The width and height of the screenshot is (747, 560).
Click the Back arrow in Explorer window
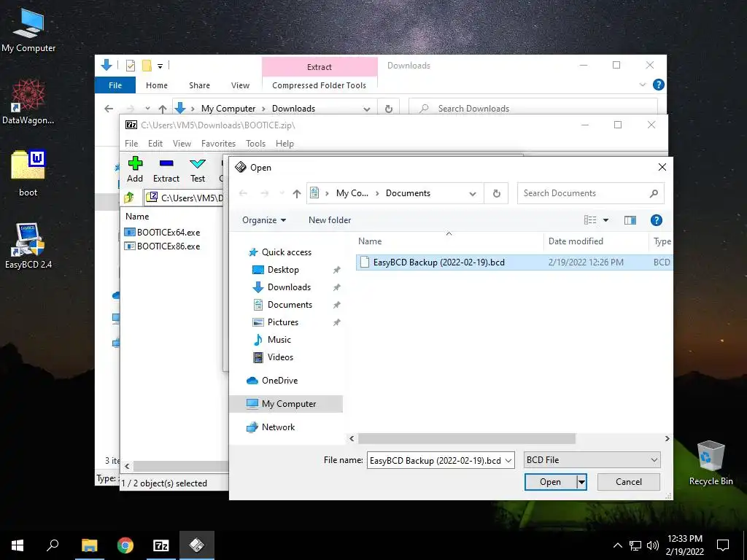109,109
